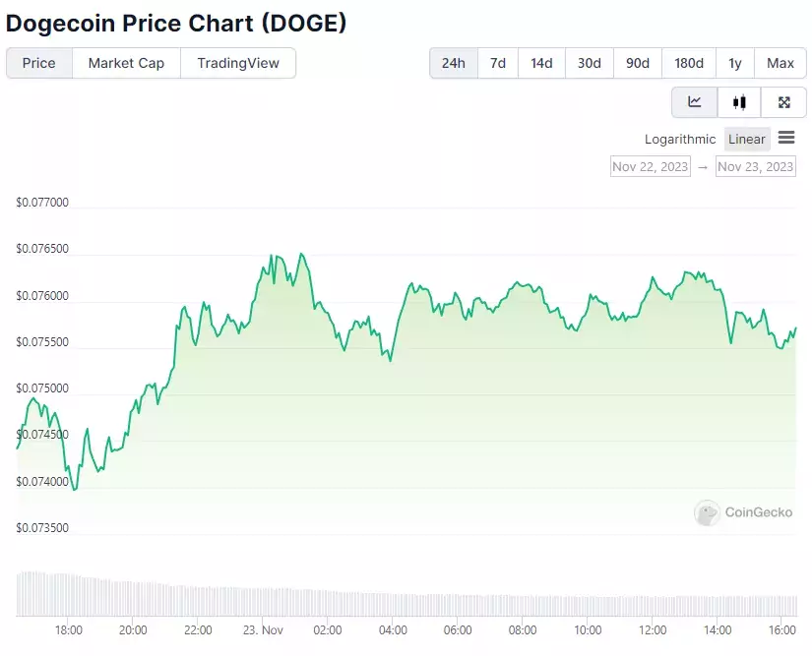Click the volume navigator bar at 04:00

tap(393, 604)
